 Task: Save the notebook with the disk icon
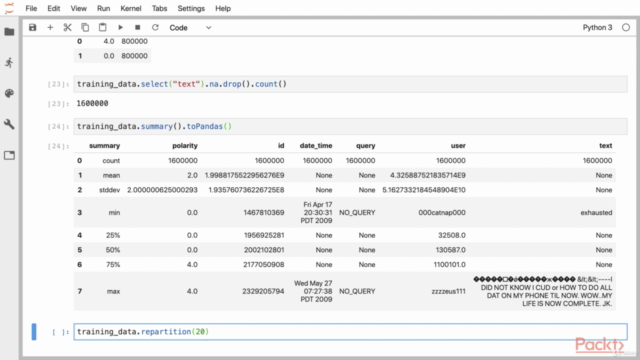click(33, 27)
